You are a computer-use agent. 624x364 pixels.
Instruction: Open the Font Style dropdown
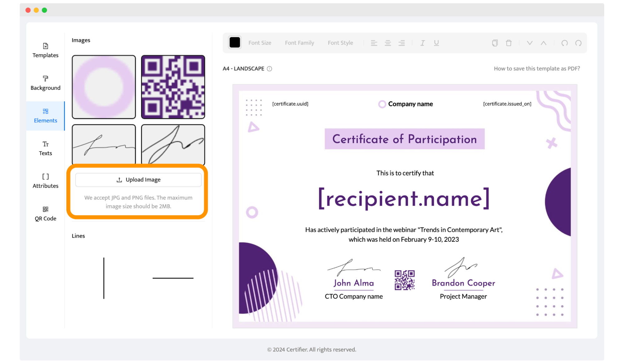[x=340, y=43]
